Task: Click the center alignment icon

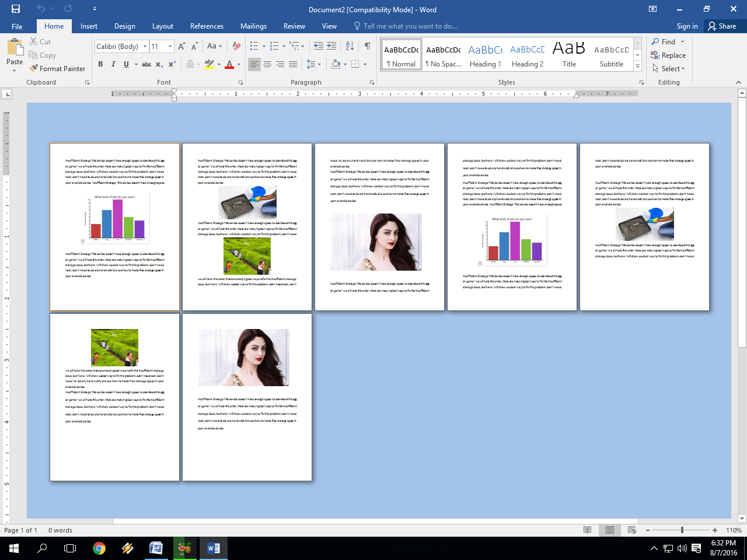Action: coord(267,64)
